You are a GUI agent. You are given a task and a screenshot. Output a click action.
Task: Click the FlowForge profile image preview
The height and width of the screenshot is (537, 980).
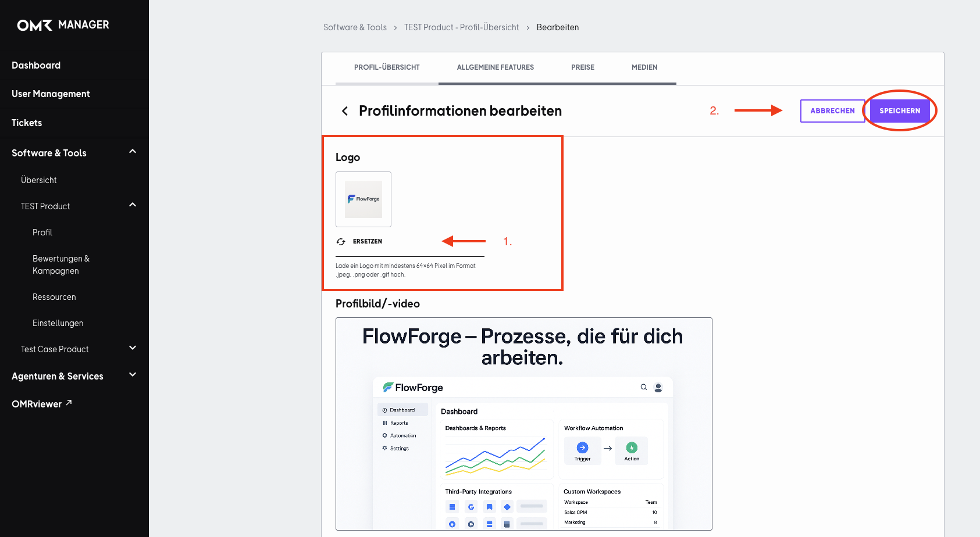coord(524,424)
